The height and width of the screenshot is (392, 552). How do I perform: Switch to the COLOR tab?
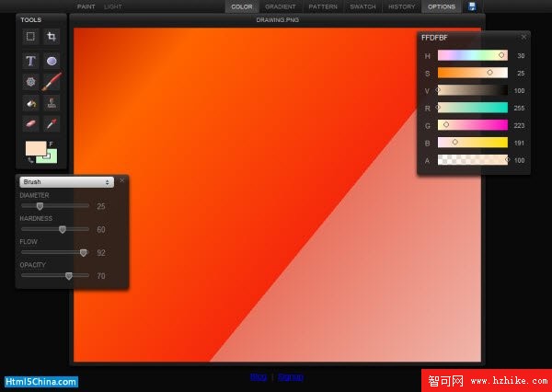[x=242, y=6]
